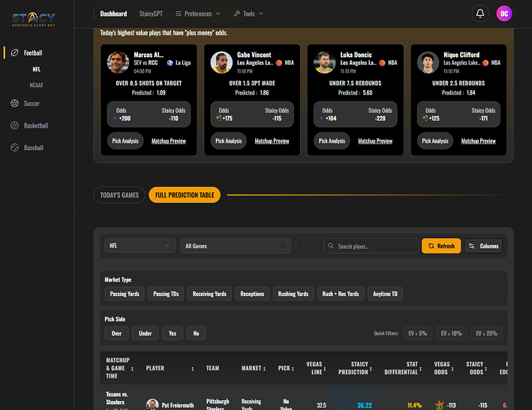Open the NFL league dropdown
The width and height of the screenshot is (532, 410).
coord(140,246)
